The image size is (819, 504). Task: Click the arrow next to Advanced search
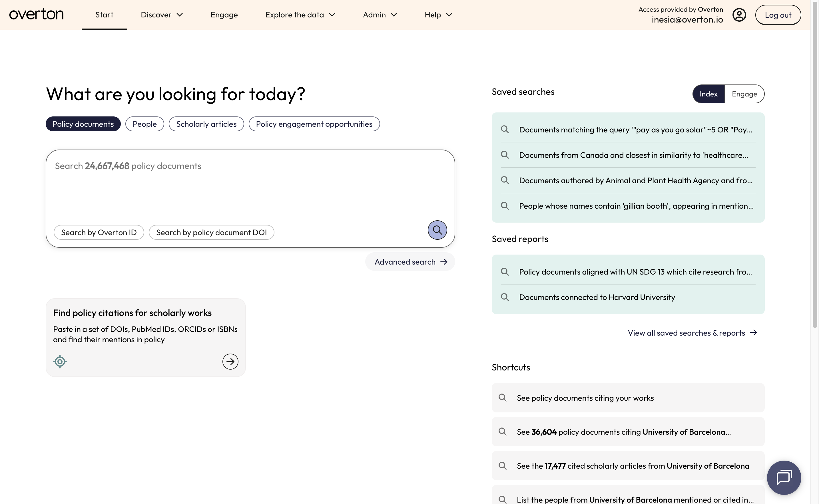444,262
